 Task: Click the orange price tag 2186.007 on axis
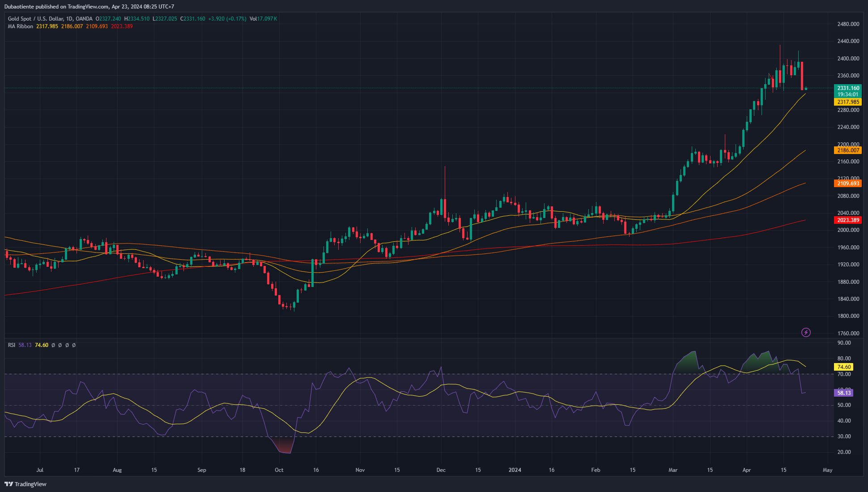pos(848,150)
